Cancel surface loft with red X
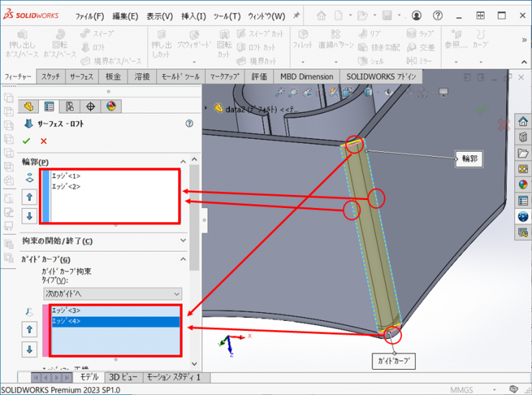Screen dimensions: 532x395 tap(44, 141)
